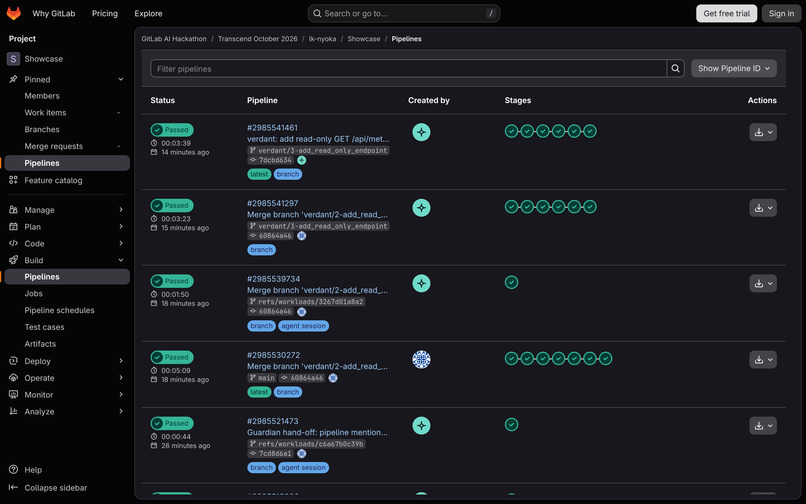The width and height of the screenshot is (806, 504).
Task: Click the Collapse sidebar arrow icon
Action: tap(13, 488)
